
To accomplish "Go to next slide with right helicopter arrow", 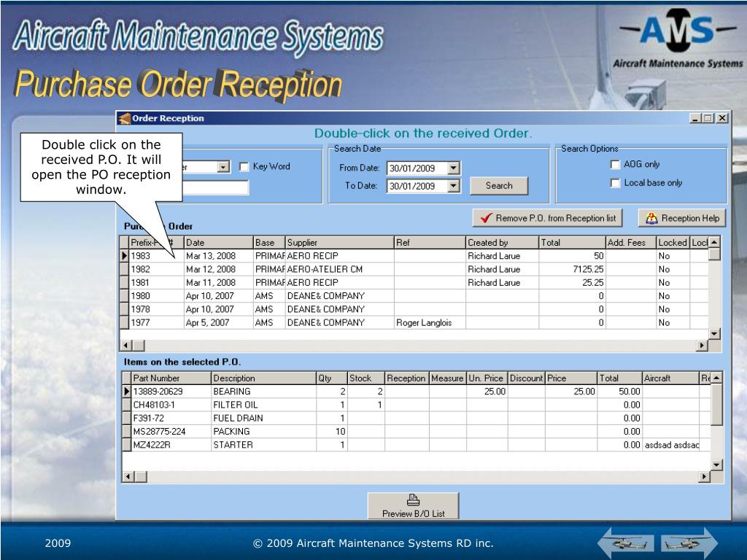I will point(689,542).
